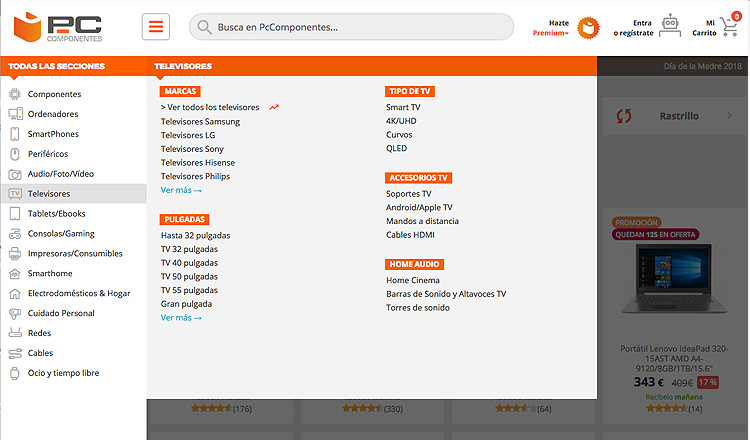Click Entra o regístrate
The height and width of the screenshot is (440, 750).
coord(634,28)
